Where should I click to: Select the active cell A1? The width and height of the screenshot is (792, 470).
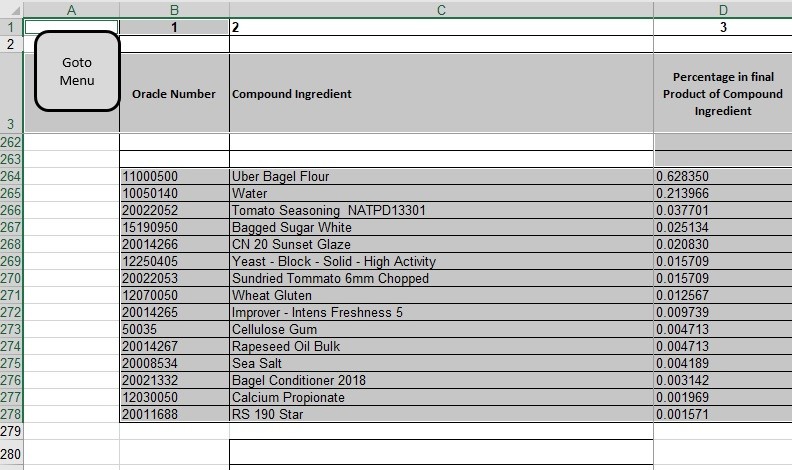[x=71, y=27]
